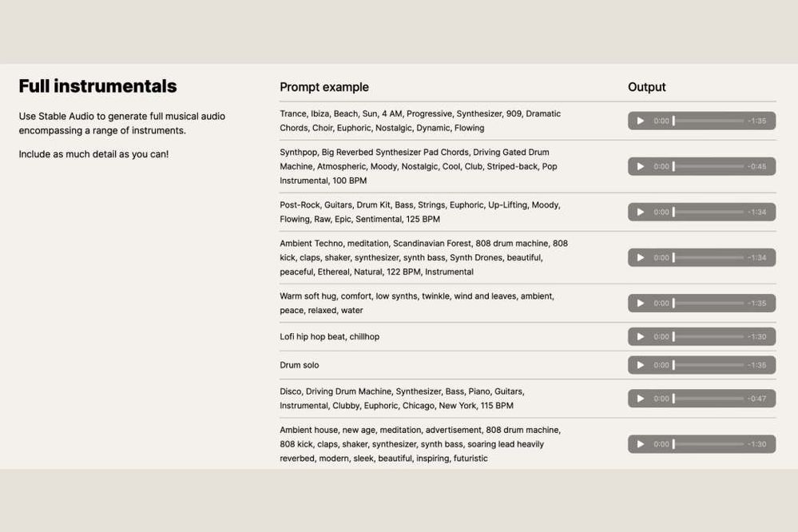The width and height of the screenshot is (798, 532).
Task: Seek in the Post-Rock audio progress bar
Action: tap(708, 212)
